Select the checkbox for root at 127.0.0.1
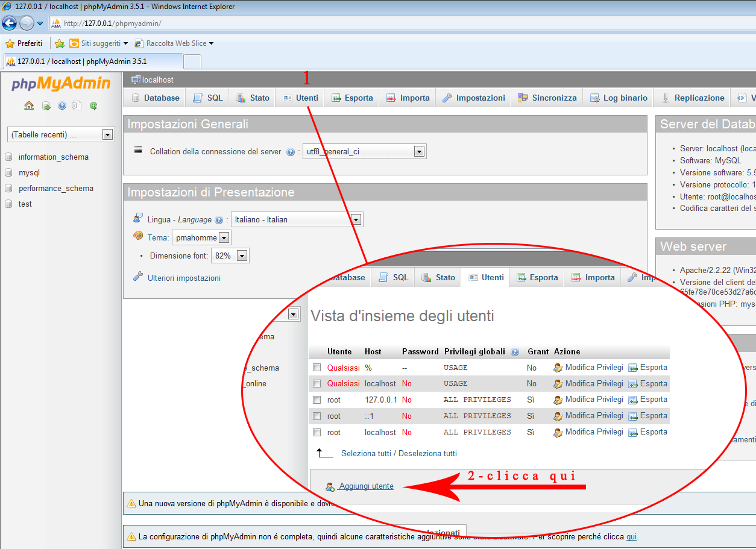Screen dimensions: 756x549 [317, 400]
